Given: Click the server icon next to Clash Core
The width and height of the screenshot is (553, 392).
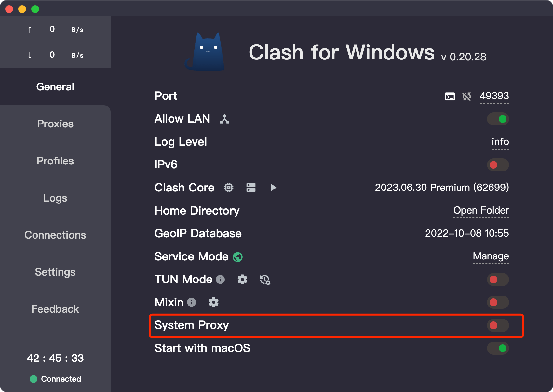Looking at the screenshot, I should 251,188.
